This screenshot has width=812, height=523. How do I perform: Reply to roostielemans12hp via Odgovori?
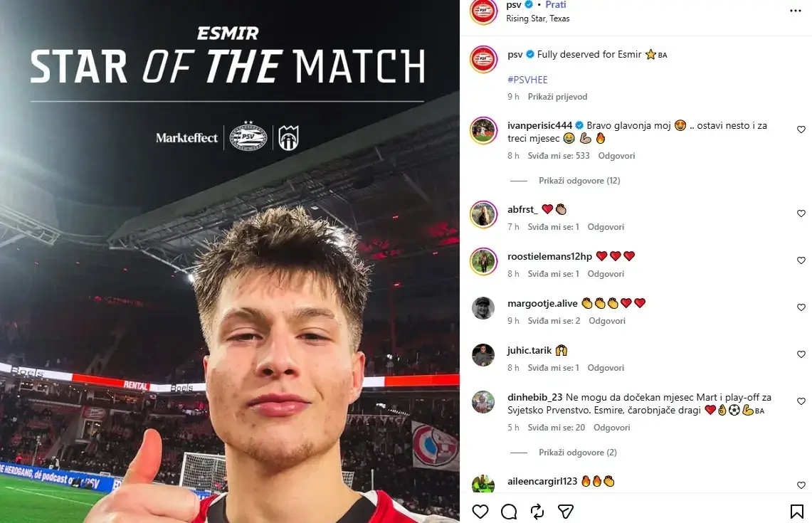coord(606,274)
